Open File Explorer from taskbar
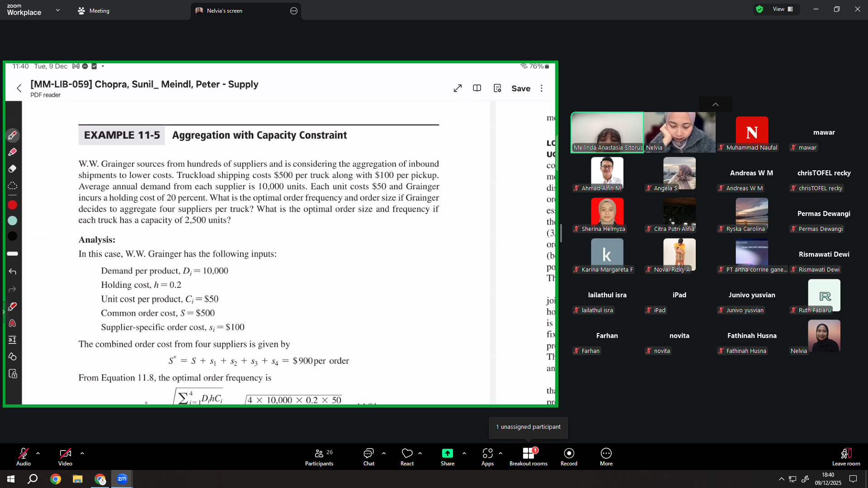 tap(78, 479)
